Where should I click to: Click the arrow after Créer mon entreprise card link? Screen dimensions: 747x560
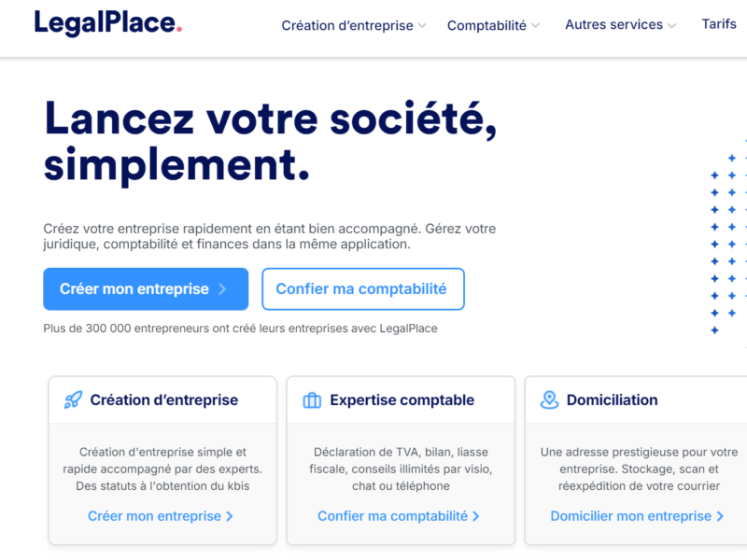[x=227, y=516]
